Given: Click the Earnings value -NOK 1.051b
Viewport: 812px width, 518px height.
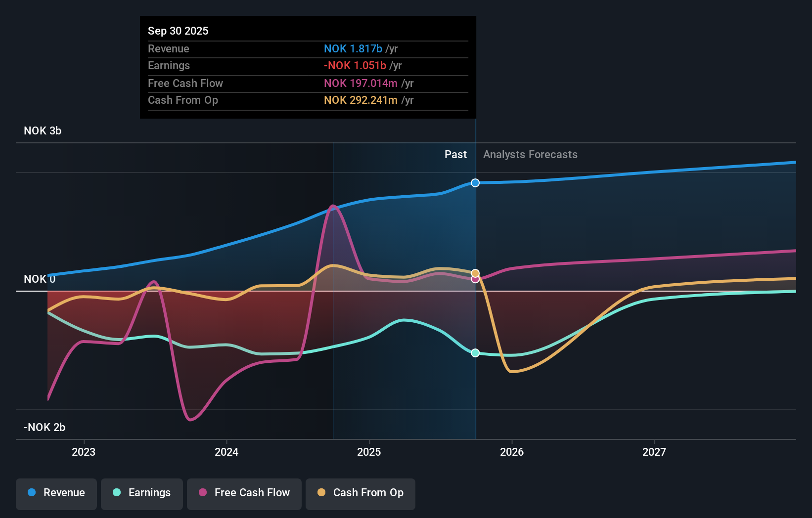Looking at the screenshot, I should (355, 65).
